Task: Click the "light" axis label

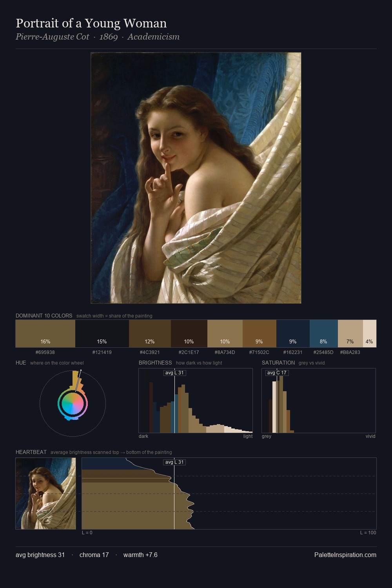Action: point(248,436)
